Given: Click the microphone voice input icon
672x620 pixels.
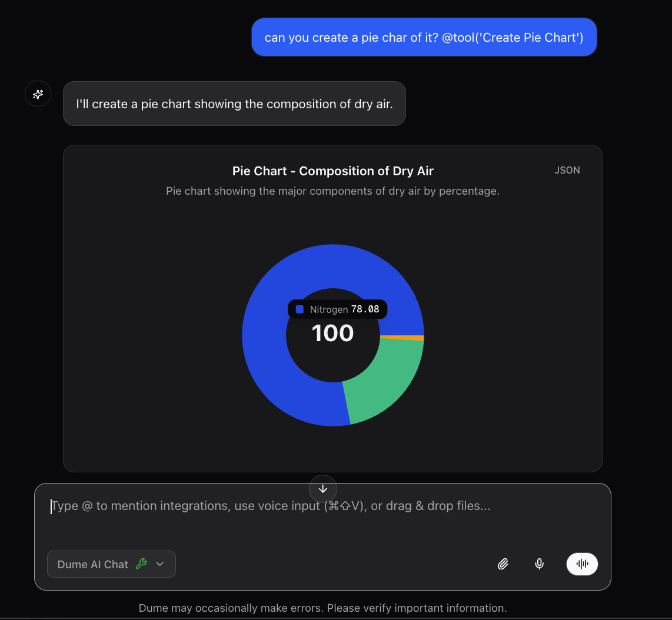Looking at the screenshot, I should tap(539, 564).
